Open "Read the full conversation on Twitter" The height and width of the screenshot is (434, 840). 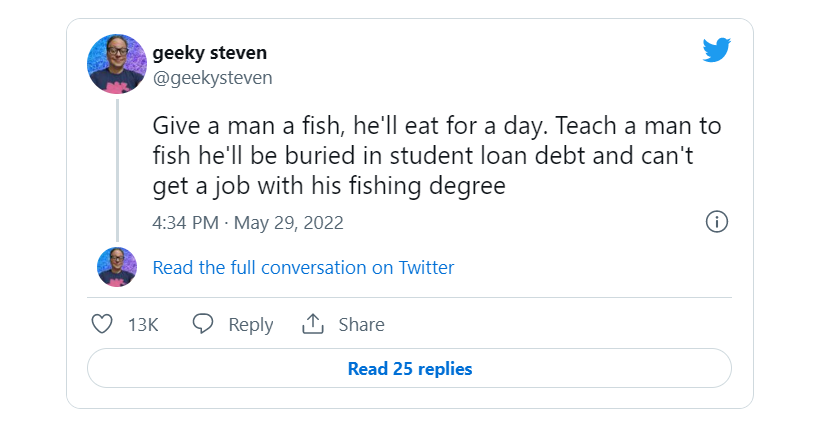[303, 267]
